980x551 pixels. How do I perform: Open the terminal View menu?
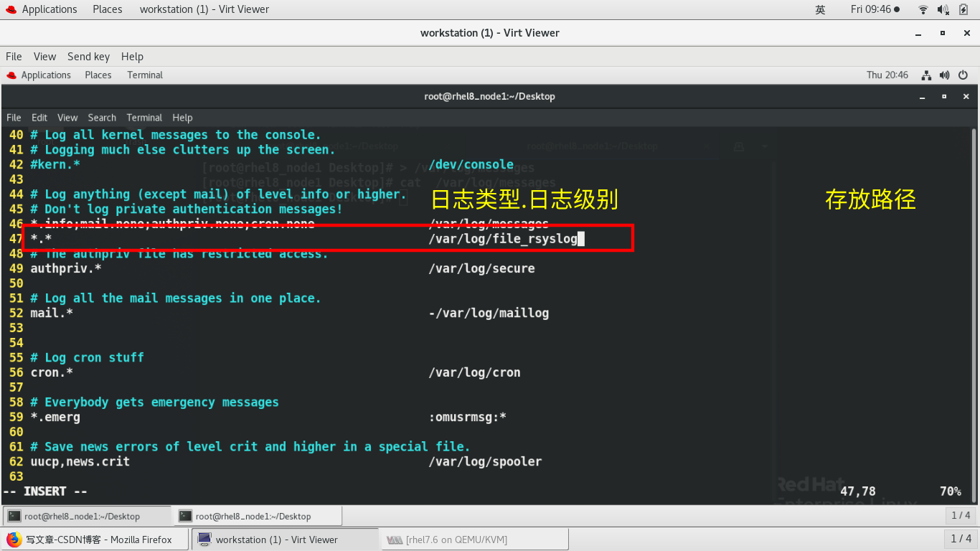pyautogui.click(x=67, y=118)
